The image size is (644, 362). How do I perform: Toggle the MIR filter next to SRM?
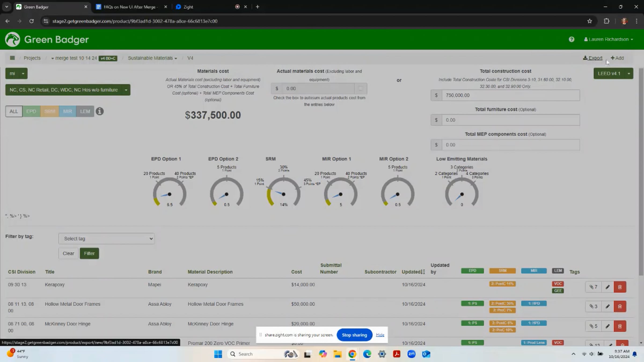point(67,111)
